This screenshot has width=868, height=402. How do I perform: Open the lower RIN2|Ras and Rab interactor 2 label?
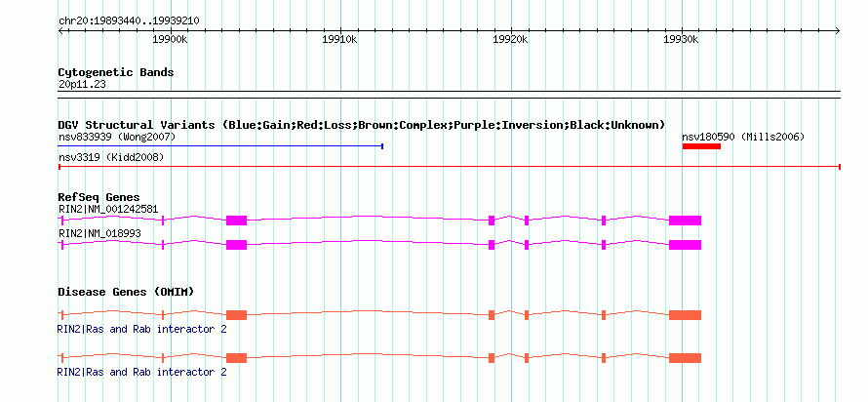(x=142, y=372)
